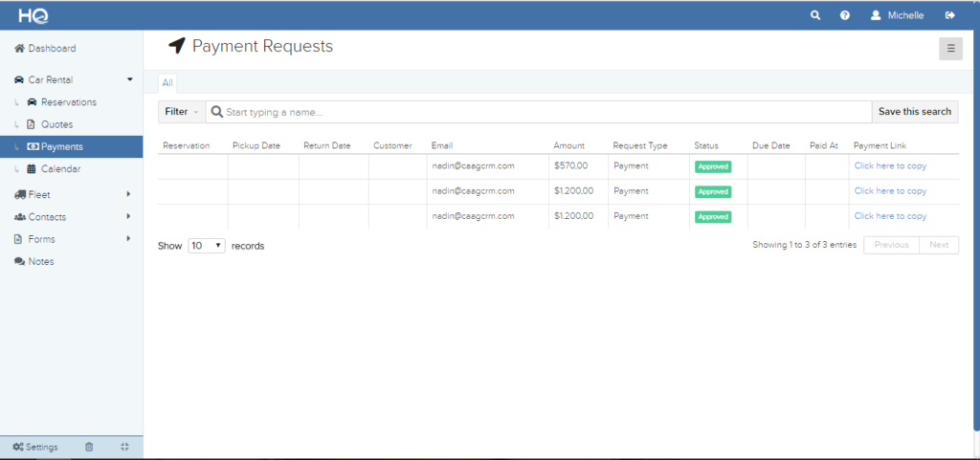Sort by Customer column header
This screenshot has width=980, height=460.
[x=392, y=145]
